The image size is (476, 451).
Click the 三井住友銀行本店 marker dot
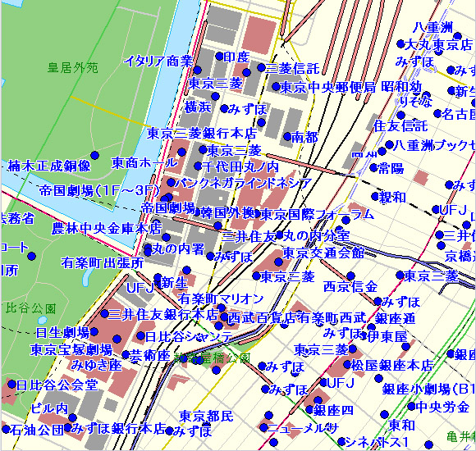(x=104, y=313)
